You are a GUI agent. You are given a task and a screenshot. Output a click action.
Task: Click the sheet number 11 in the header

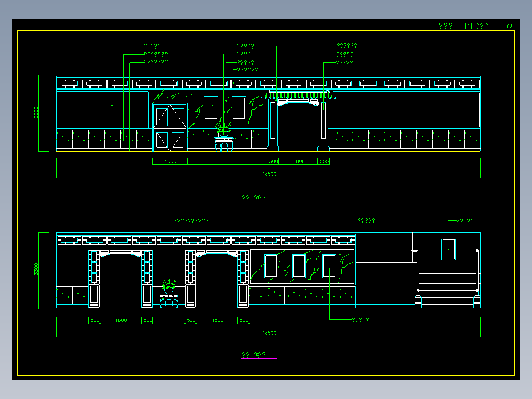pyautogui.click(x=509, y=26)
